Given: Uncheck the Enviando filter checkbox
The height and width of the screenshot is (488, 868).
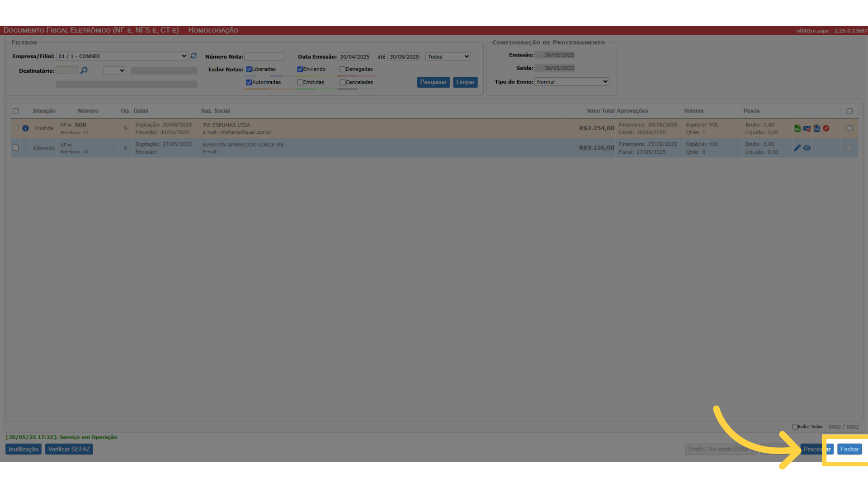Looking at the screenshot, I should 300,69.
